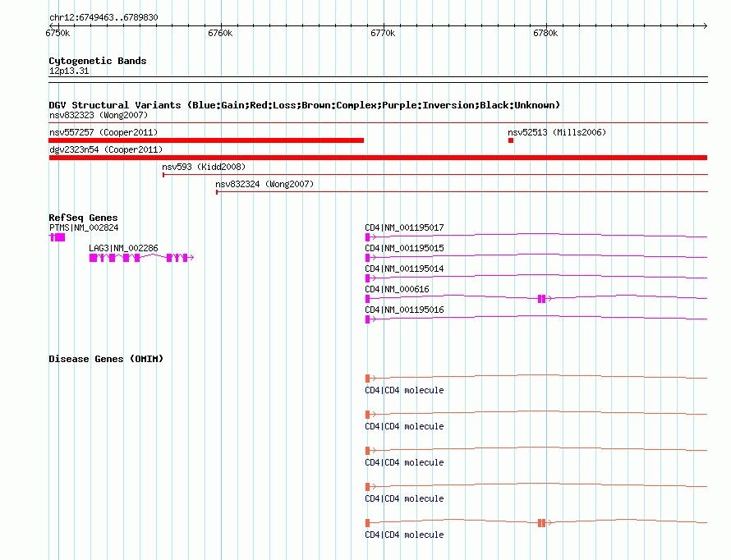Click the orange exon above first CD4 molecule label
This screenshot has height=560, width=731.
[367, 379]
